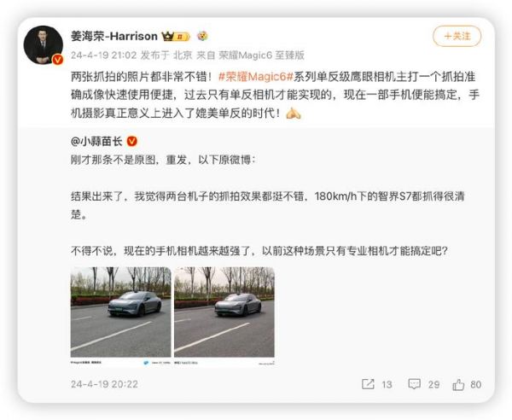Click the 24-4-19 21:02 post timestamp
This screenshot has height=420, width=512.
(104, 55)
